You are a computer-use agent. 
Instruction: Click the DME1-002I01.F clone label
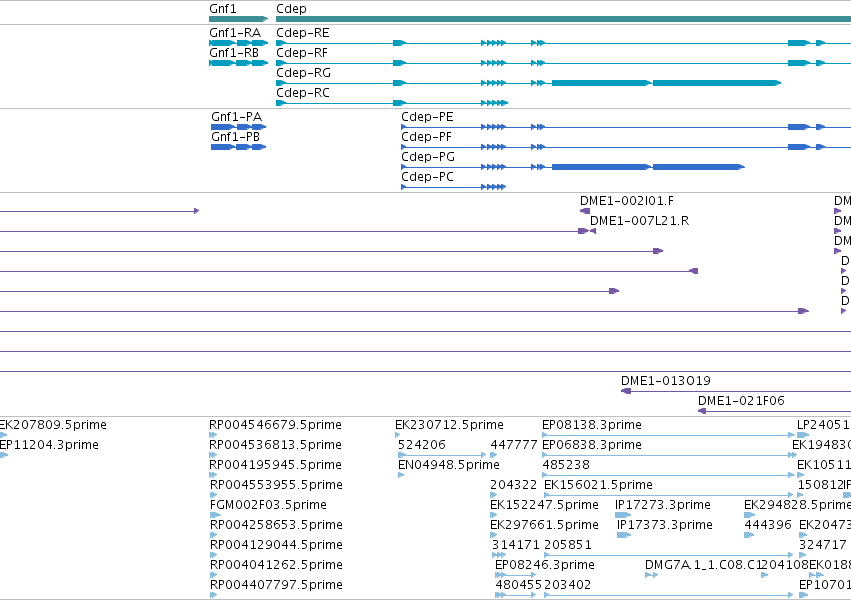pos(626,201)
